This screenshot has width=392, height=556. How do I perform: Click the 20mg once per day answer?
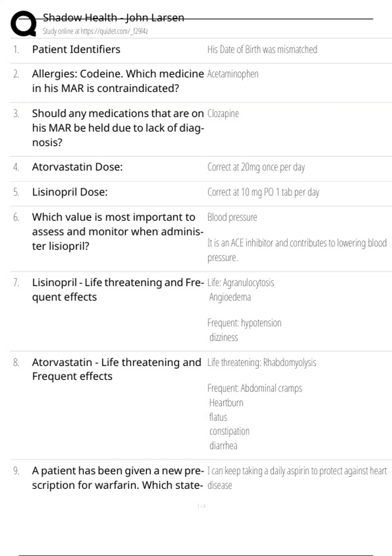pyautogui.click(x=256, y=167)
